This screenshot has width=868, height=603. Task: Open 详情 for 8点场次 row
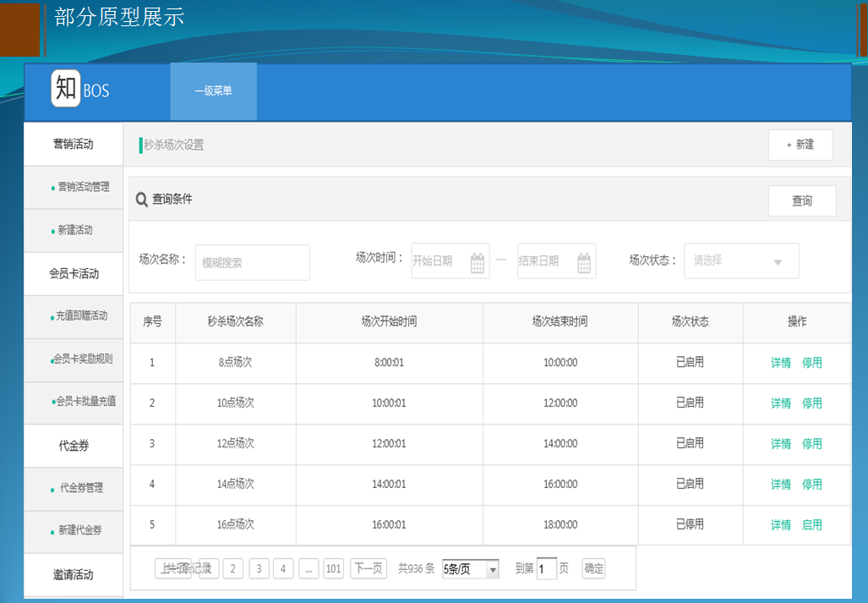coord(781,364)
